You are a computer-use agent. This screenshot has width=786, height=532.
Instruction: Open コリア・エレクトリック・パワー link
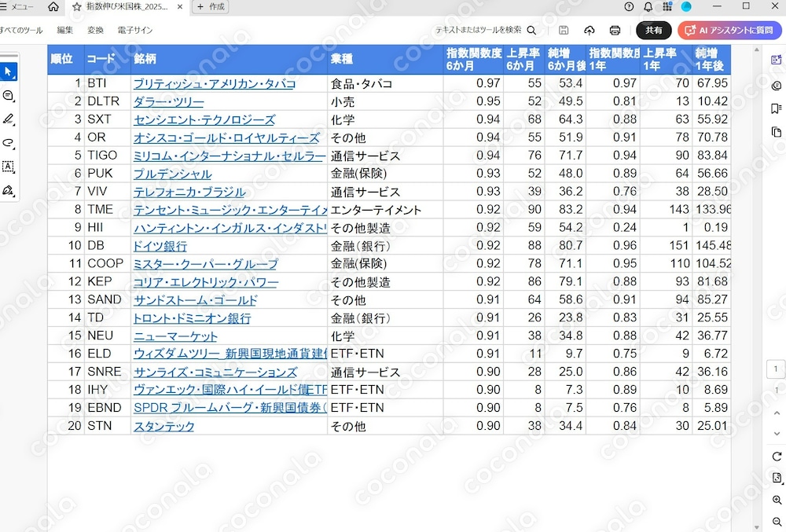coord(205,282)
